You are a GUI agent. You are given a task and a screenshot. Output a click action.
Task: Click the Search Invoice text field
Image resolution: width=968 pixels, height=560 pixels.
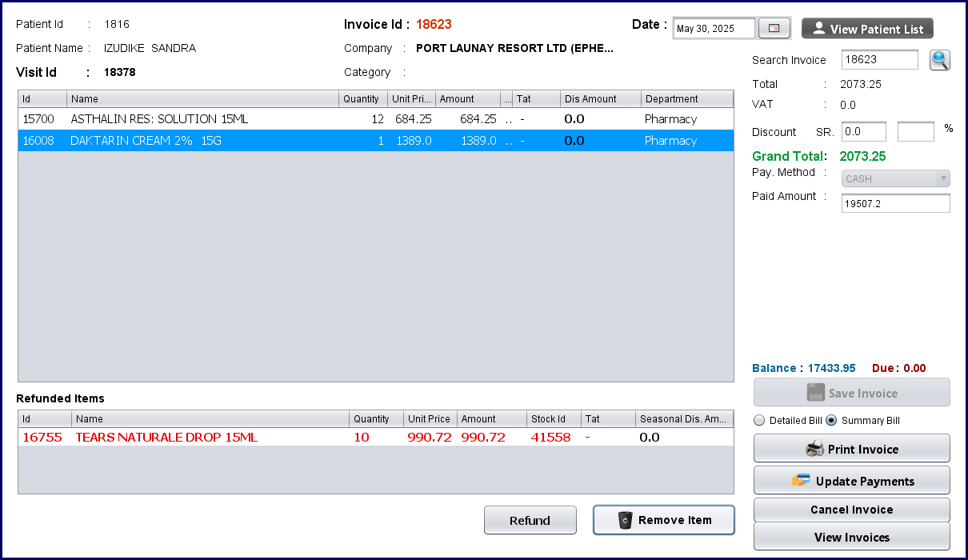879,60
